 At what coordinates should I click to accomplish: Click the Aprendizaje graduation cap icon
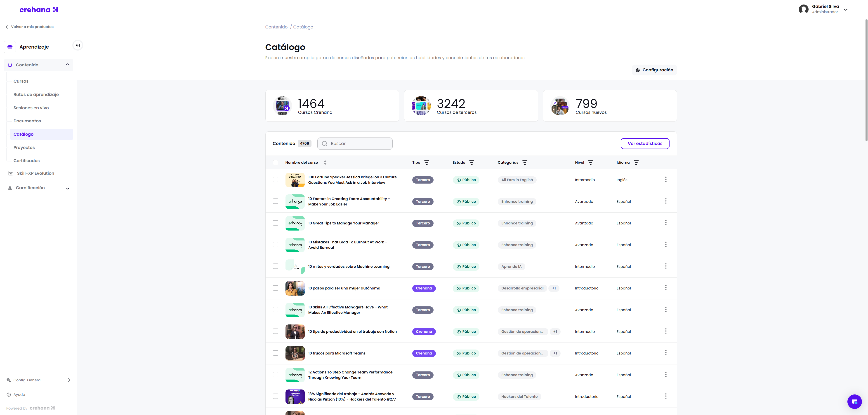point(10,47)
